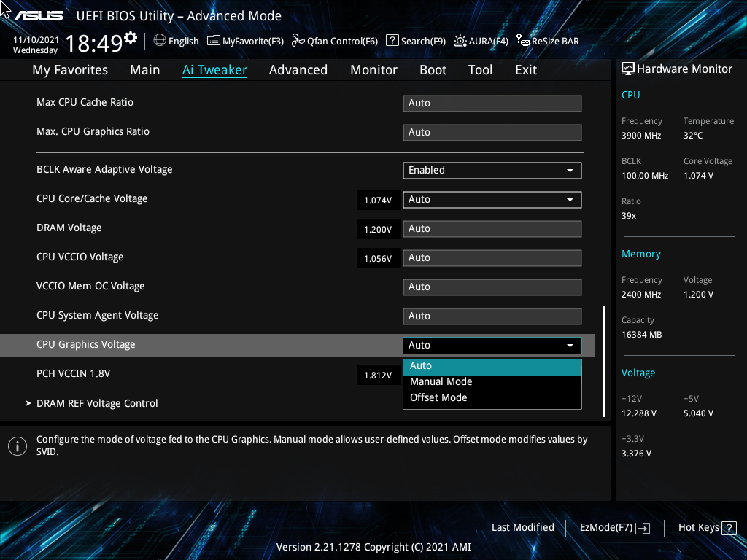The width and height of the screenshot is (747, 560).
Task: Switch to EzMode(F7)
Action: point(614,528)
